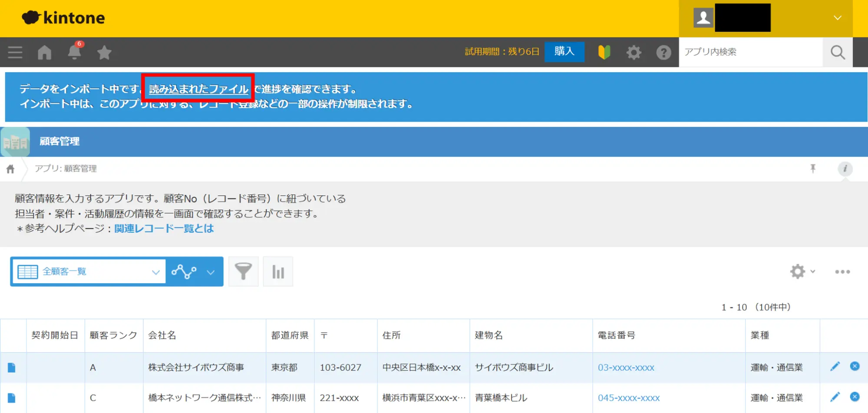Go to the kintone portal home icon
The image size is (868, 413).
click(x=44, y=53)
